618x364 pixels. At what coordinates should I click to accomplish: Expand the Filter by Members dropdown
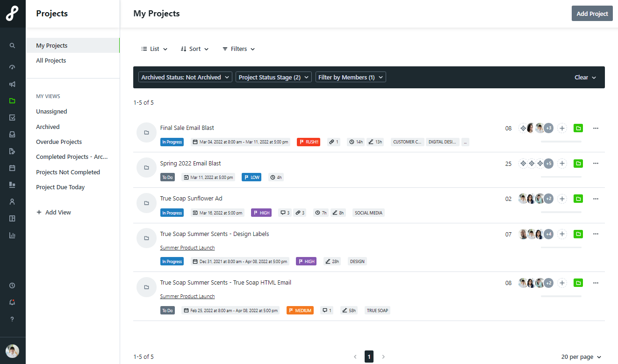351,77
